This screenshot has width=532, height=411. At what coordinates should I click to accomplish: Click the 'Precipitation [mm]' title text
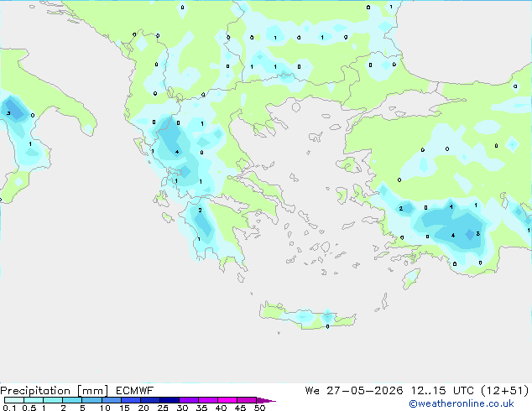coord(54,391)
